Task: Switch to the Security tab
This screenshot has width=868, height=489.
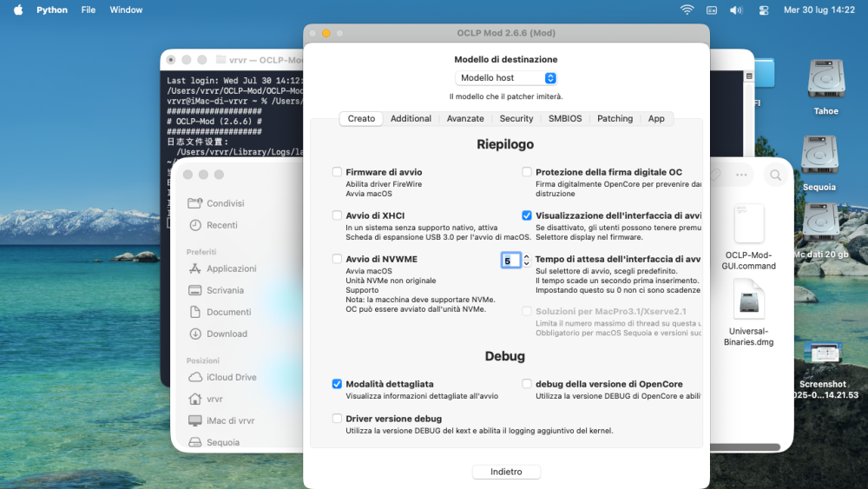Action: click(x=516, y=118)
